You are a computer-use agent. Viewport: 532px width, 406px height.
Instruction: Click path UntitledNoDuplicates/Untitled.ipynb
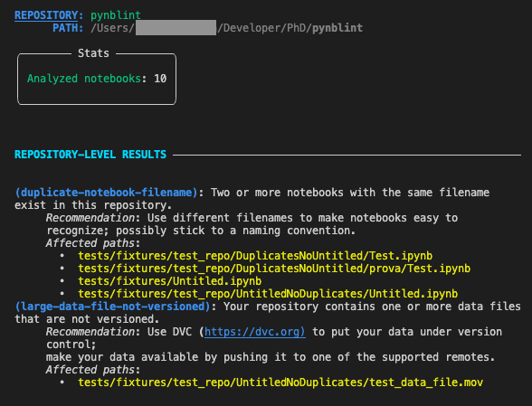point(268,294)
